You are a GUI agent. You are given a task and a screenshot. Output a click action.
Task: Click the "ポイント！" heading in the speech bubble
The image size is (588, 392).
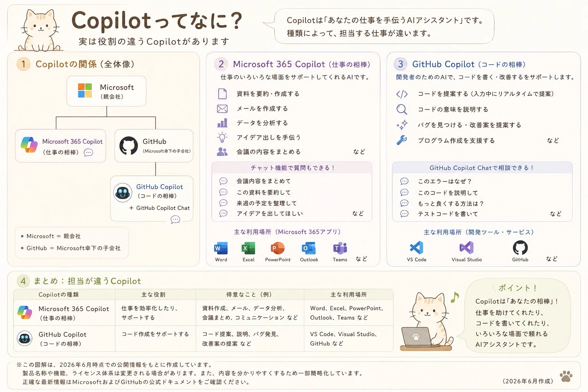[518, 288]
